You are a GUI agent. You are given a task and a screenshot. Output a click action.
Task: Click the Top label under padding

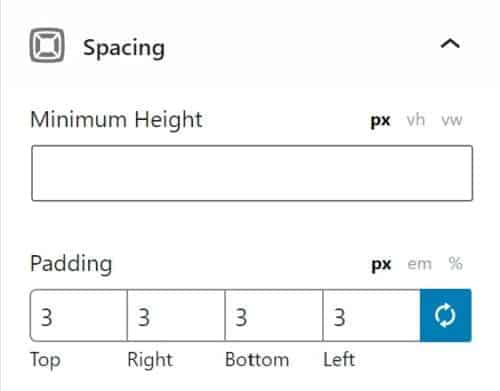coord(45,360)
